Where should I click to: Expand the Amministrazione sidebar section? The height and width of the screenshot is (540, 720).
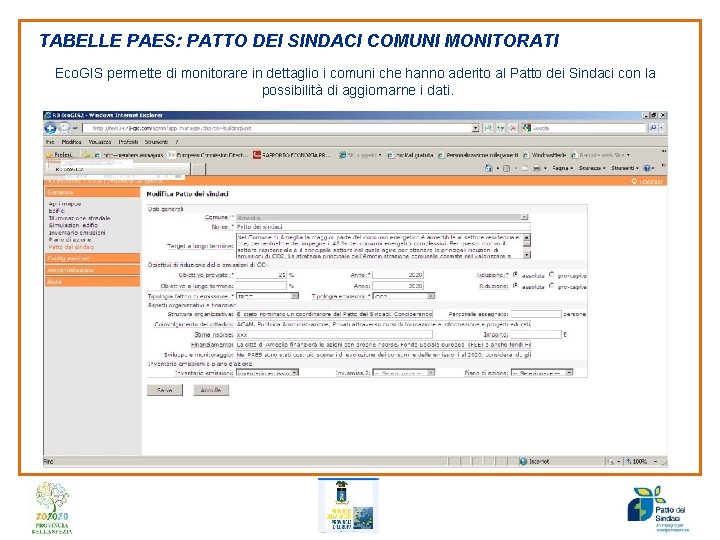(93, 270)
